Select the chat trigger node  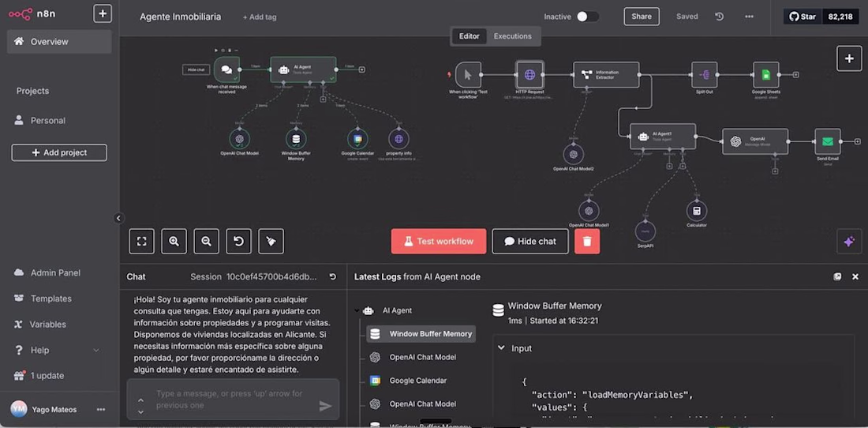pos(227,69)
